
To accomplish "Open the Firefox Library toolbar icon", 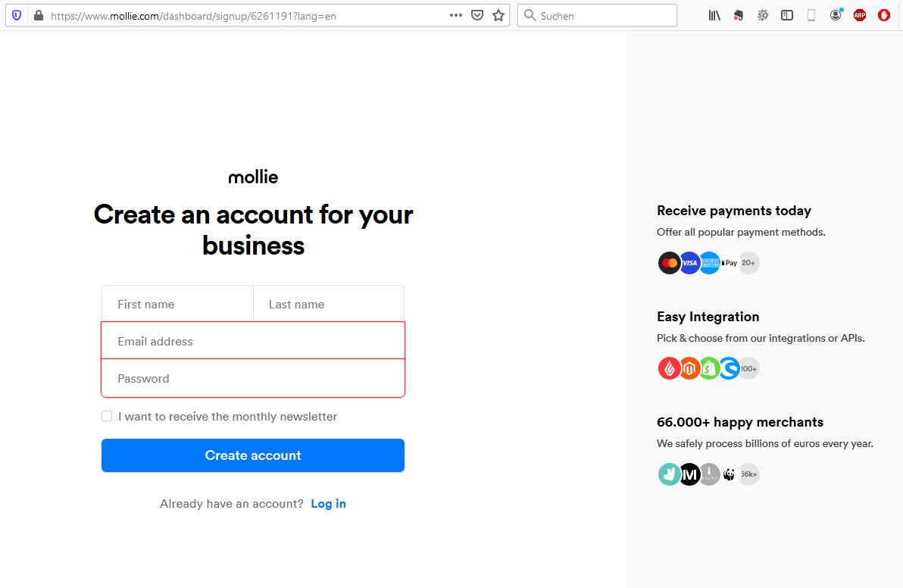I will (x=713, y=14).
